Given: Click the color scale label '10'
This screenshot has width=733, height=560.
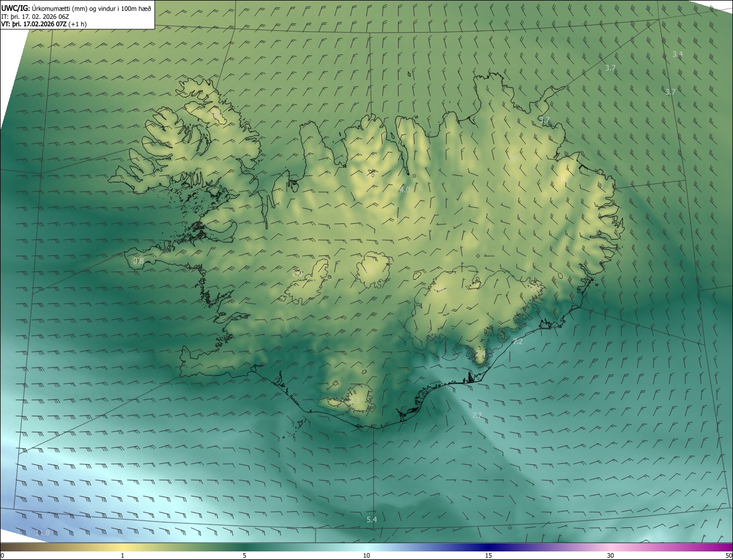Looking at the screenshot, I should pos(366,555).
